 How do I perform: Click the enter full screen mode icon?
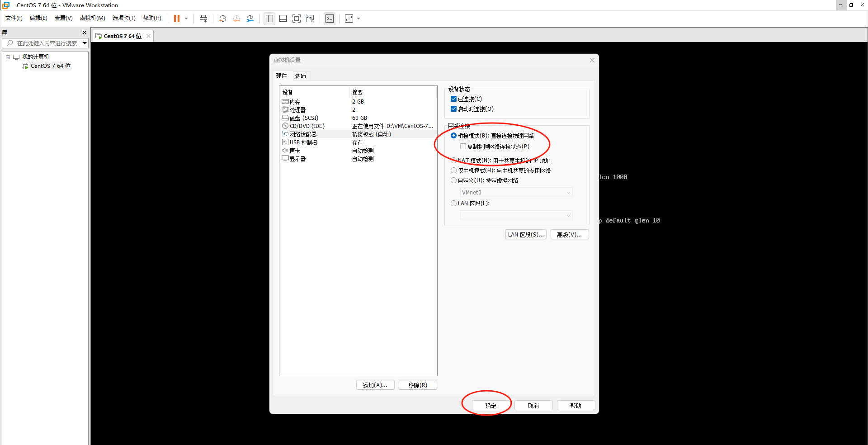coord(297,19)
